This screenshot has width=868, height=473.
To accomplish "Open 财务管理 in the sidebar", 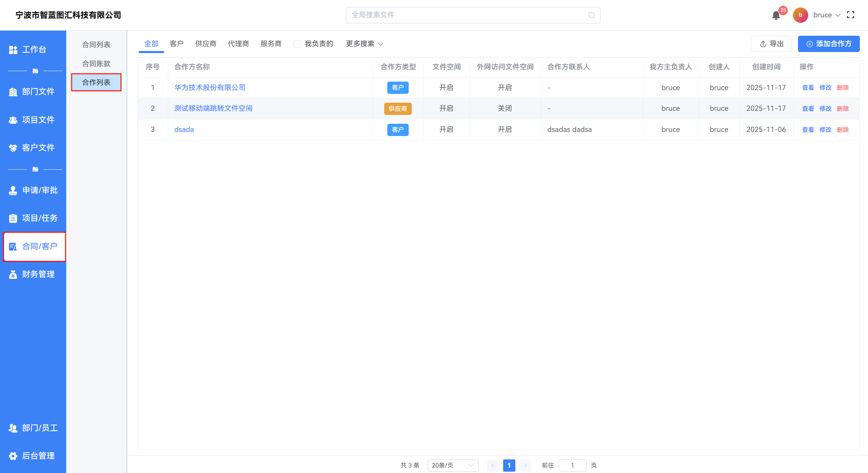I will [33, 274].
